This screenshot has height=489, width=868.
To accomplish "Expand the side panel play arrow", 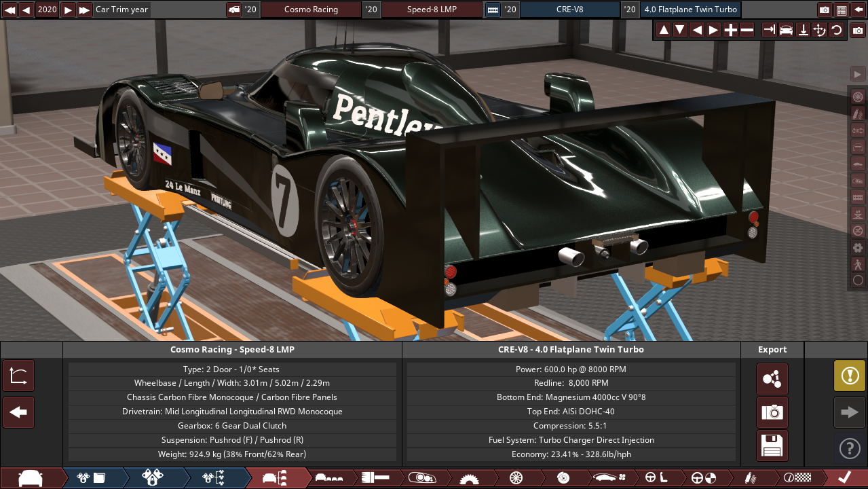I will point(858,74).
